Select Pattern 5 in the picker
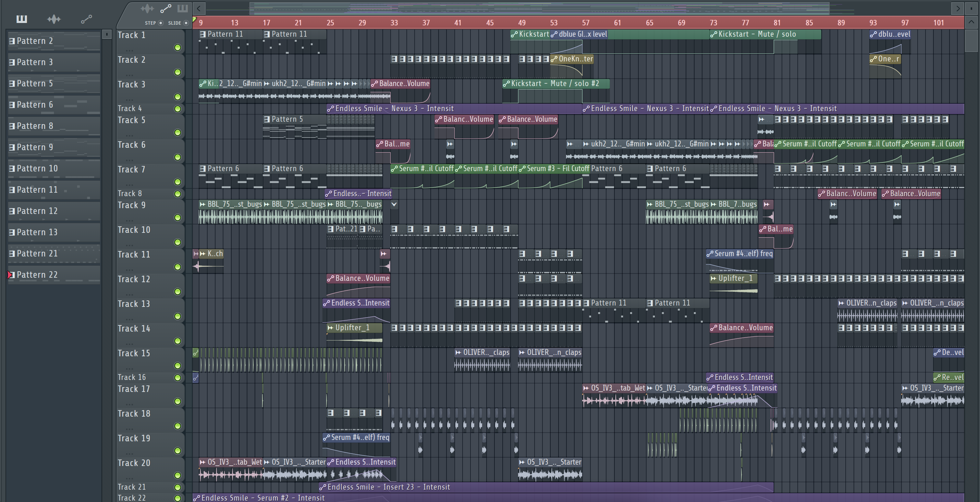Viewport: 980px width, 502px height. click(54, 83)
